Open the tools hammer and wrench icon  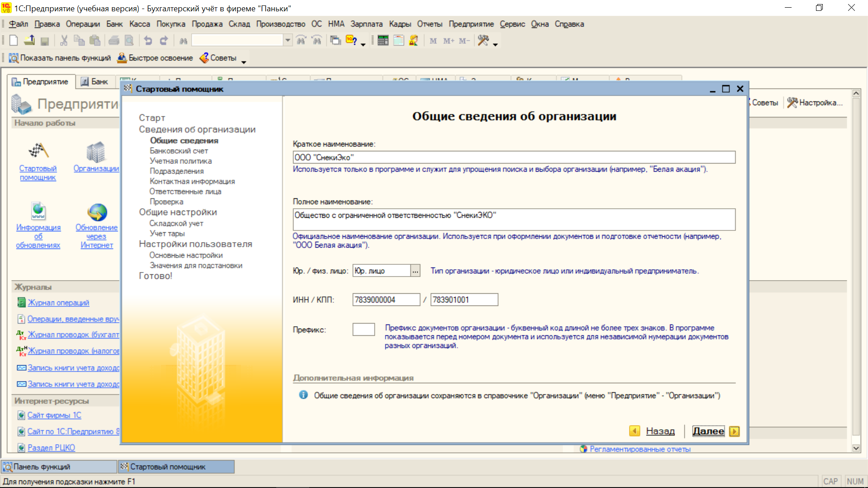coord(483,41)
